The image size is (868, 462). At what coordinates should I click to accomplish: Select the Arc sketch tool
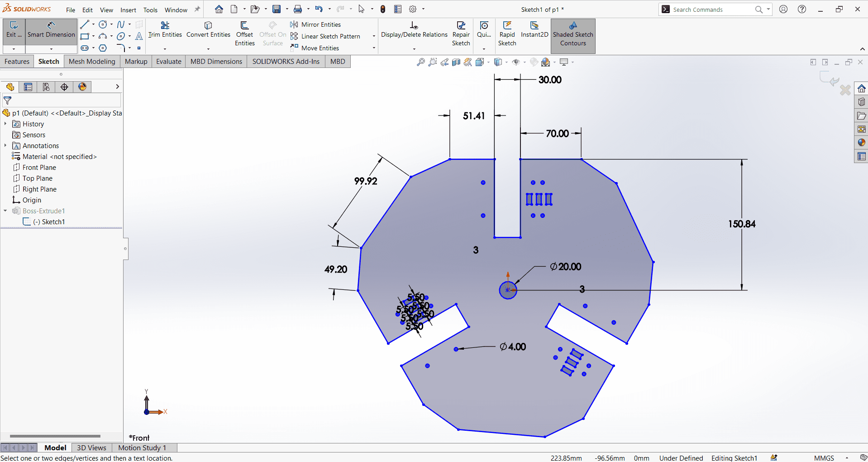pos(103,36)
